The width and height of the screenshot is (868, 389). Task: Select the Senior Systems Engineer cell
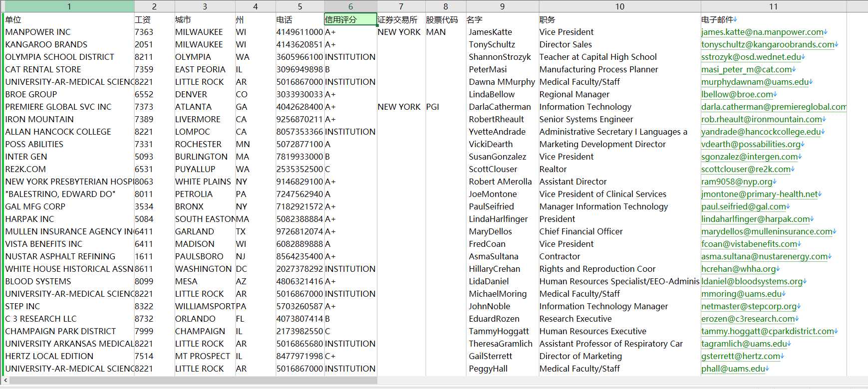click(619, 119)
